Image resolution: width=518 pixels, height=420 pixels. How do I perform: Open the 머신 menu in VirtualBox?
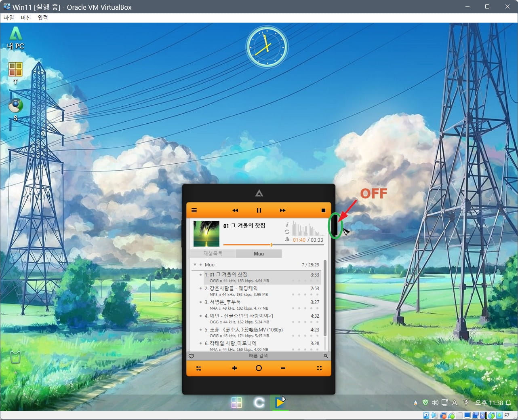point(26,18)
